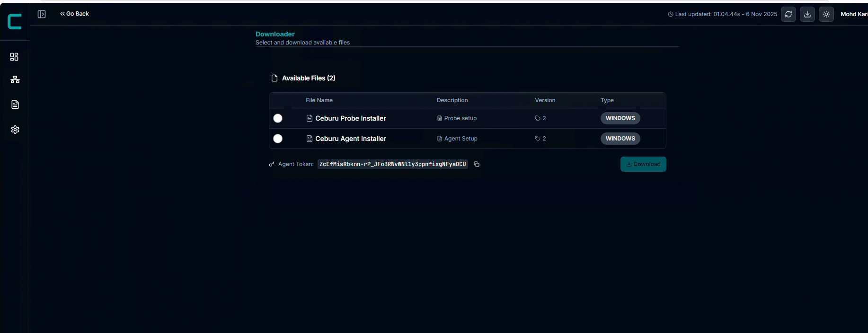Click the Mohd Kari user name
This screenshot has width=868, height=333.
pyautogui.click(x=854, y=14)
